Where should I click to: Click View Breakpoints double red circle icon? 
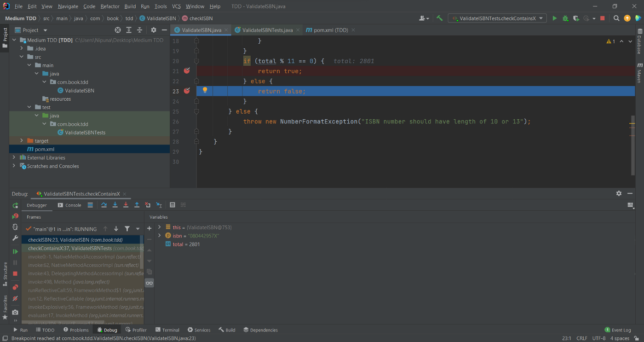coord(15,287)
